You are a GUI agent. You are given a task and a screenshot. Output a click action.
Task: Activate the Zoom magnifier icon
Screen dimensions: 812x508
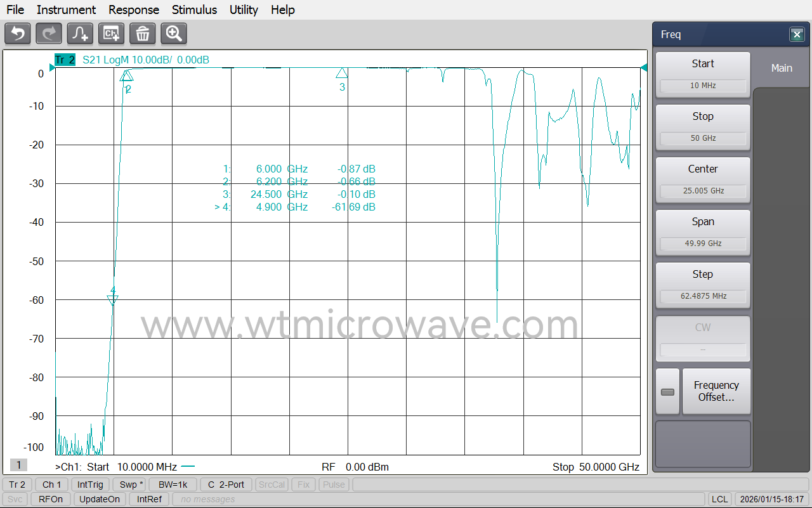[173, 33]
